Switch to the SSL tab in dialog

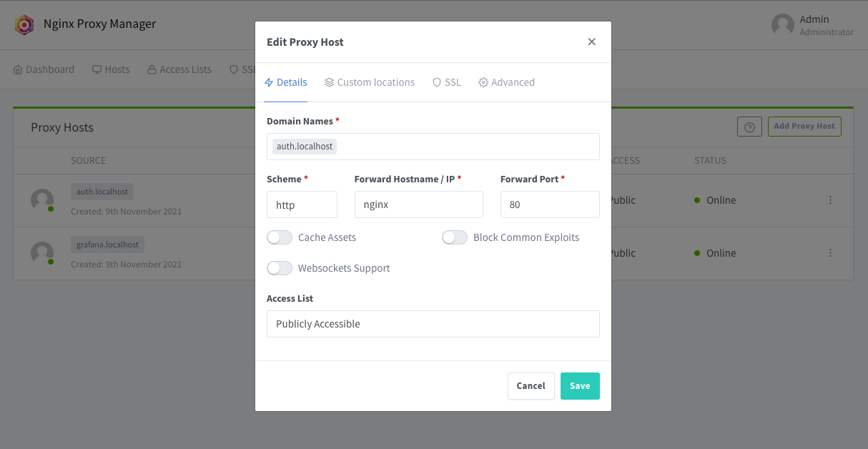[x=447, y=82]
